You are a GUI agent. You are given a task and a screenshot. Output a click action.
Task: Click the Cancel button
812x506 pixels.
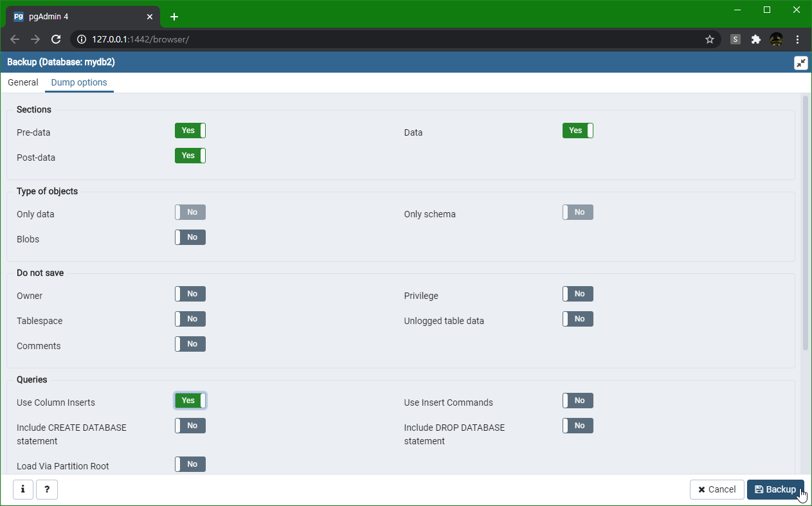pos(717,489)
